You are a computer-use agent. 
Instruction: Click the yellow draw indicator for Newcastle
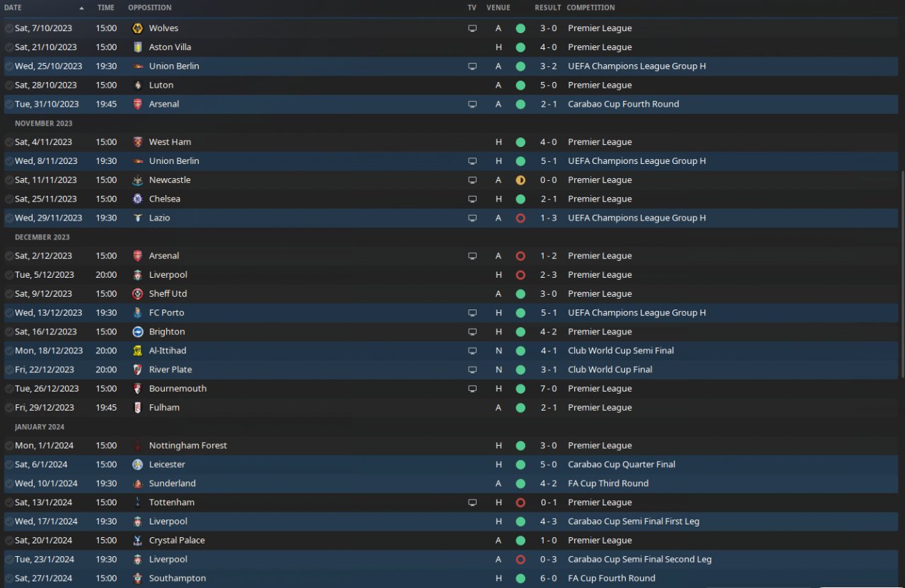[520, 180]
